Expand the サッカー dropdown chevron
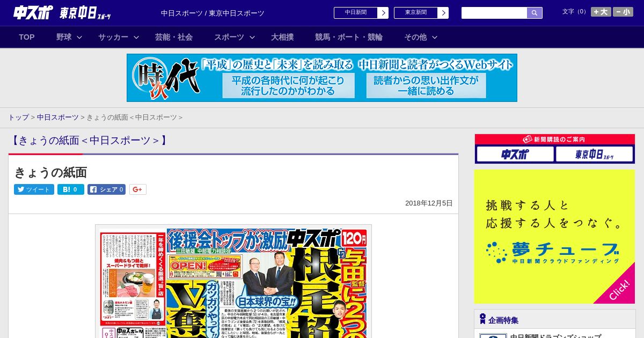The height and width of the screenshot is (338, 644). pos(136,37)
